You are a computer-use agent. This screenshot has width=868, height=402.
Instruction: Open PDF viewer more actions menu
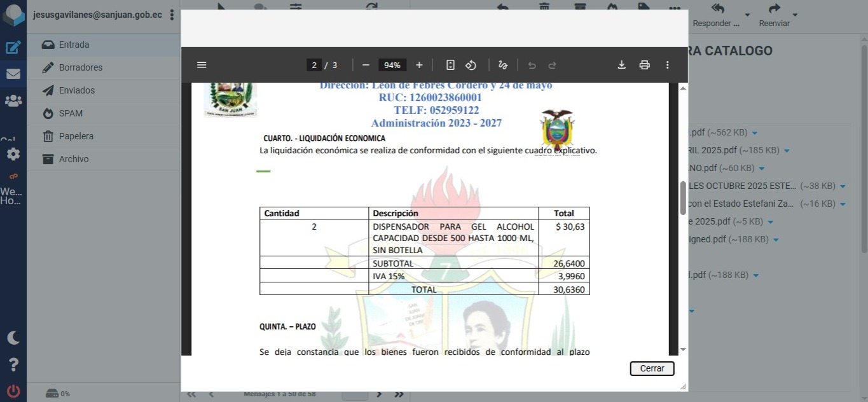click(667, 65)
